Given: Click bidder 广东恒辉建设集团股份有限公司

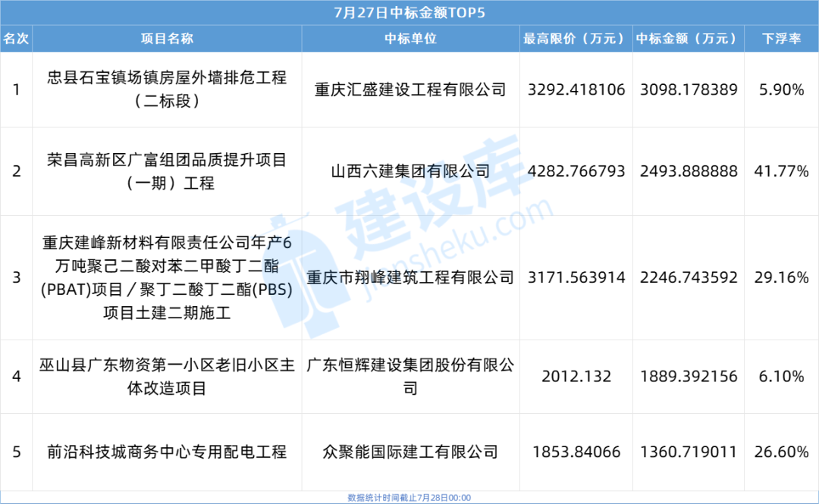Looking at the screenshot, I should click(410, 377).
